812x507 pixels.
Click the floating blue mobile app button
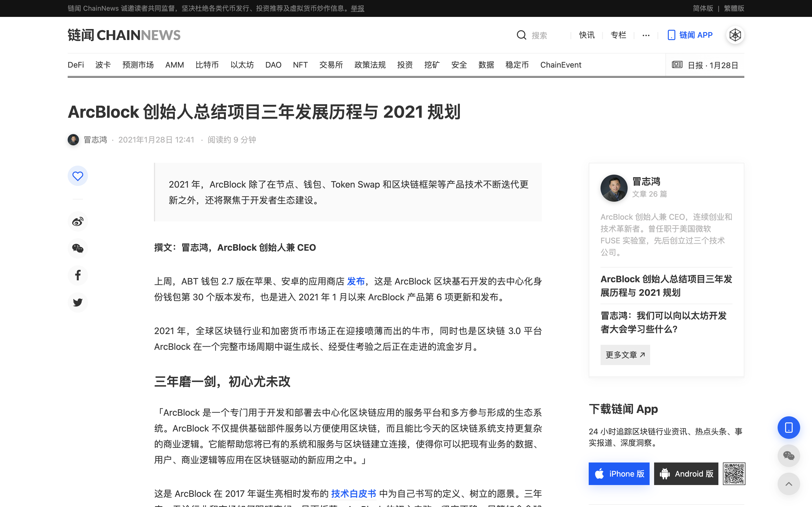pos(789,428)
